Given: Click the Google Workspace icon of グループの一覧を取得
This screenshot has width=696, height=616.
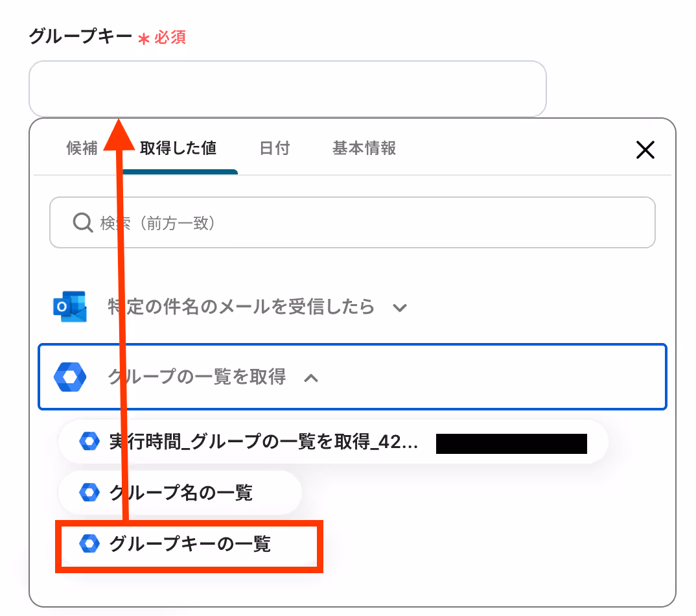Looking at the screenshot, I should [70, 377].
